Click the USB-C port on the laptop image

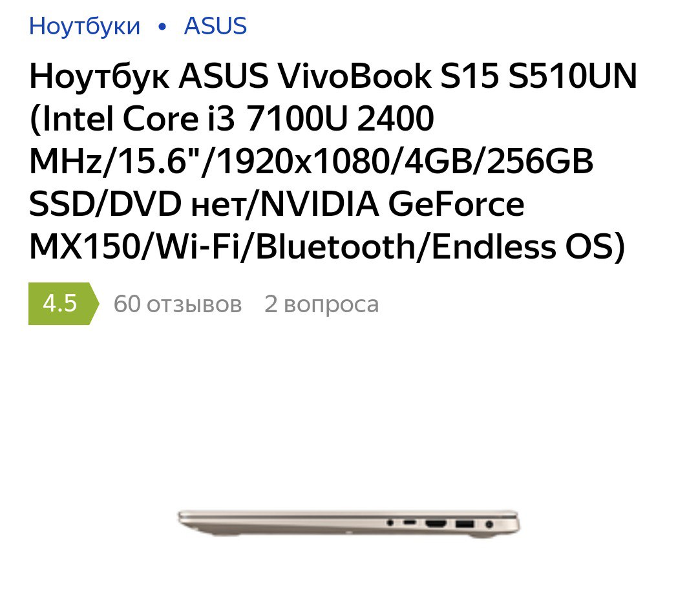(410, 522)
